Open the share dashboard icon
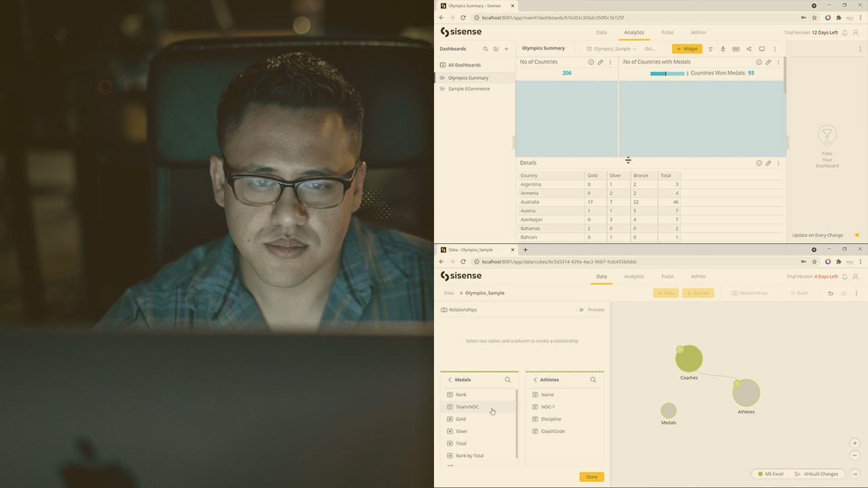 click(749, 49)
